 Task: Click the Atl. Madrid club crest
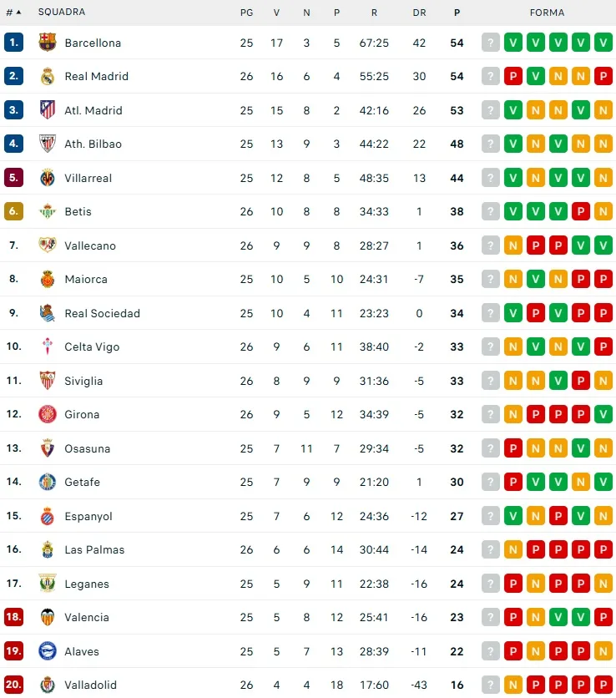[48, 110]
